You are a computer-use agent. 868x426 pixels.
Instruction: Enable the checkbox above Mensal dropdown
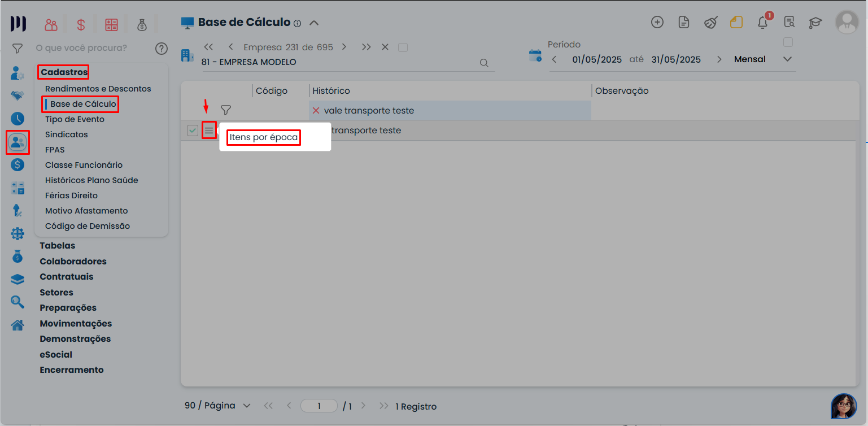[x=788, y=42]
